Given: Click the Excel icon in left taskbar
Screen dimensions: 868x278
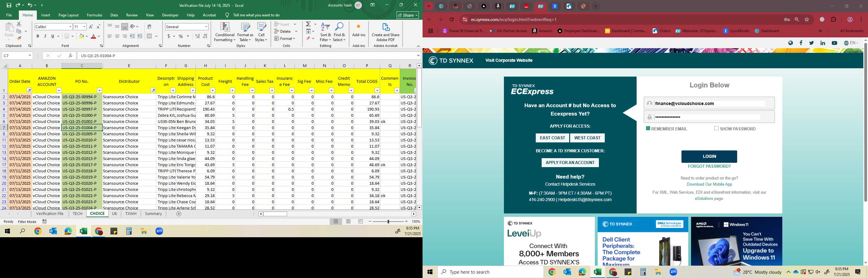Looking at the screenshot, I should tap(83, 231).
